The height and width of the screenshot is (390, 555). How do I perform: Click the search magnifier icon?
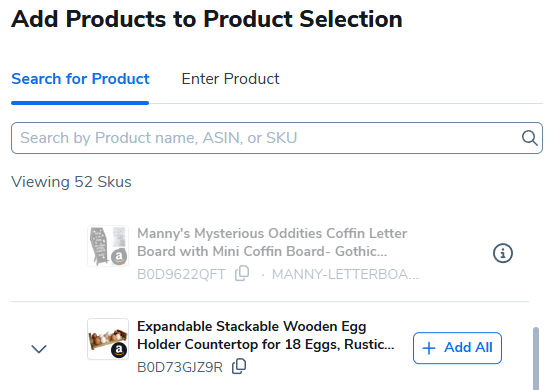(530, 138)
